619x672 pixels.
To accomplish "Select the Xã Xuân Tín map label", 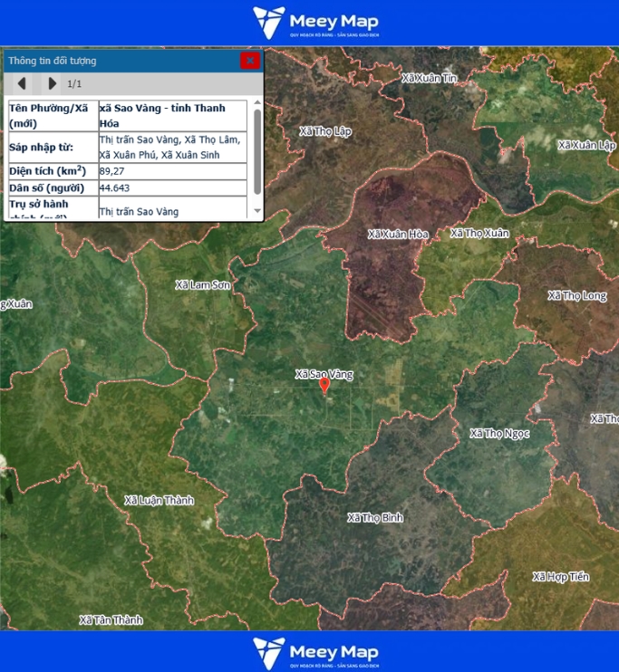I will (x=430, y=79).
